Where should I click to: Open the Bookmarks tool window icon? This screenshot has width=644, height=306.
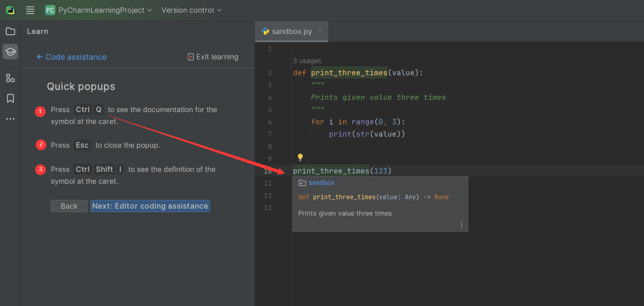[10, 98]
